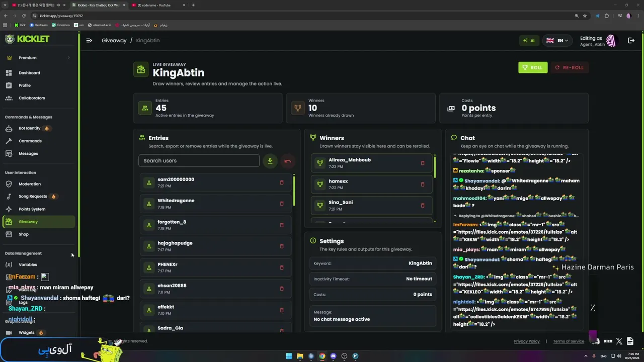Open File Explorer from the taskbar

pos(300,356)
